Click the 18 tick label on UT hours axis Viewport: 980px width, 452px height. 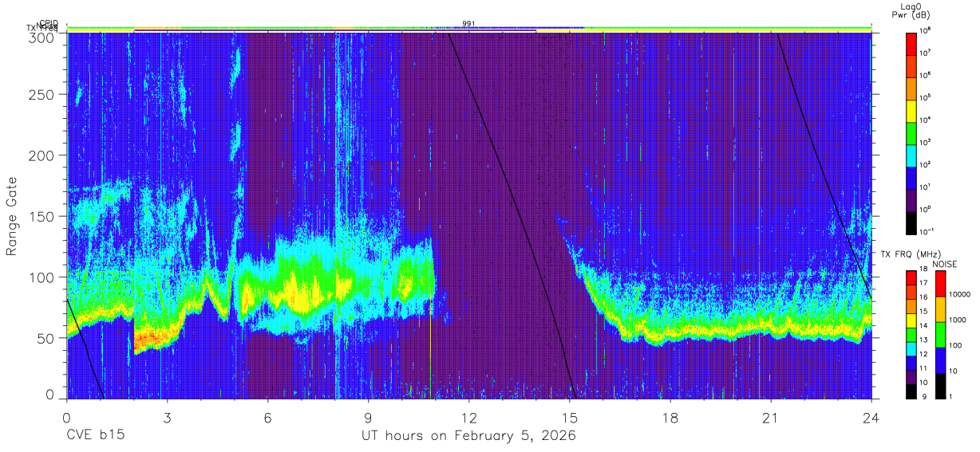(670, 417)
